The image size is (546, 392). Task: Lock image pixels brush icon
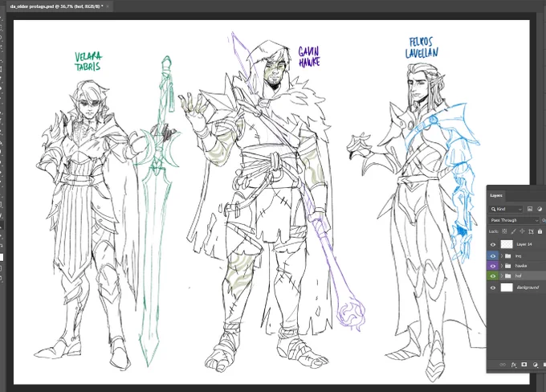[513, 231]
